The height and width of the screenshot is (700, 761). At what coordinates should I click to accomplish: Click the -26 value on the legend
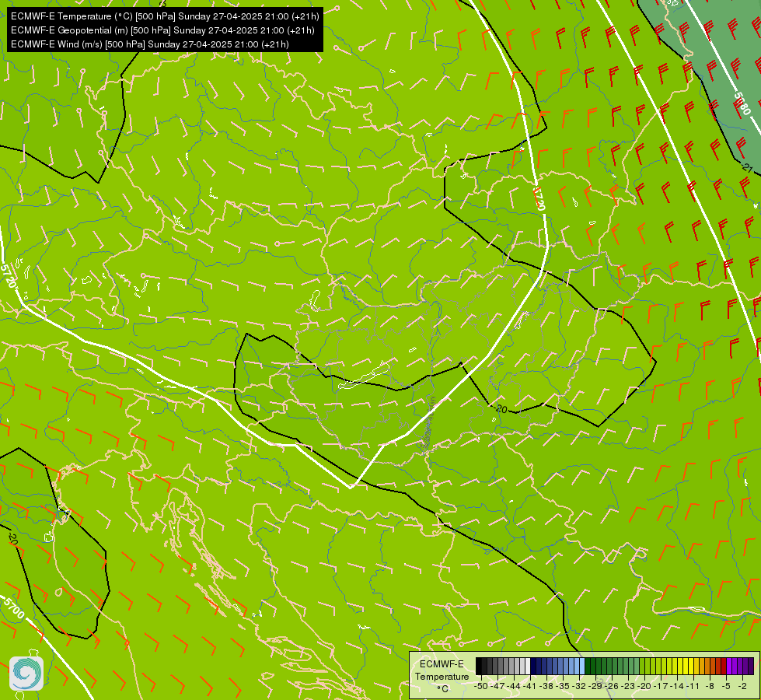pos(613,686)
